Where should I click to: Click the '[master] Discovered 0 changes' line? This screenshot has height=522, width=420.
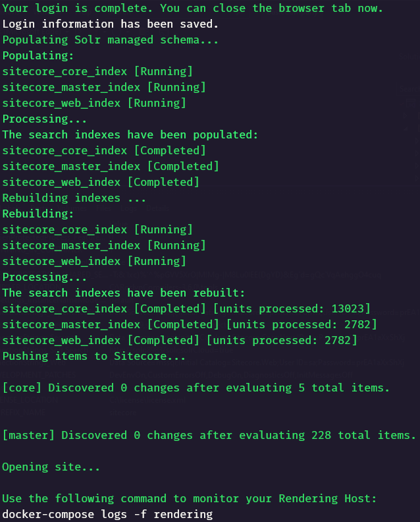(x=209, y=436)
